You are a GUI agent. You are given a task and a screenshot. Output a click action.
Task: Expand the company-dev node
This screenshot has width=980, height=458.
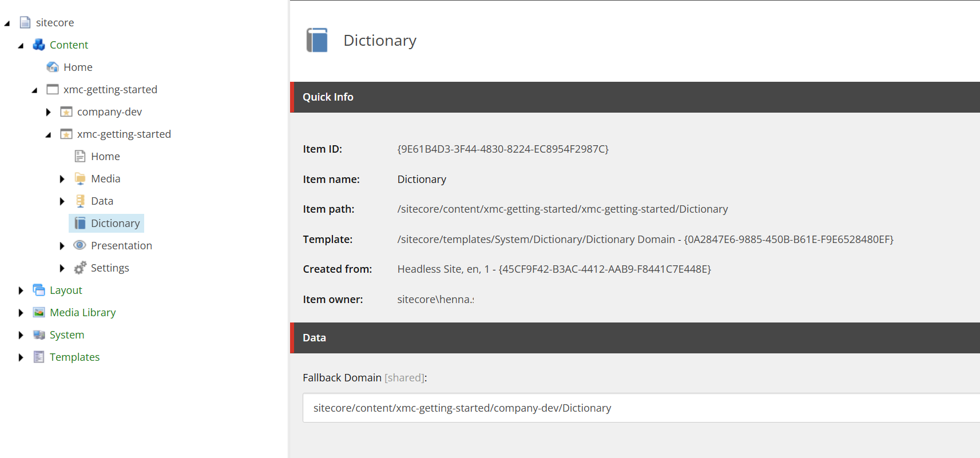(x=48, y=112)
